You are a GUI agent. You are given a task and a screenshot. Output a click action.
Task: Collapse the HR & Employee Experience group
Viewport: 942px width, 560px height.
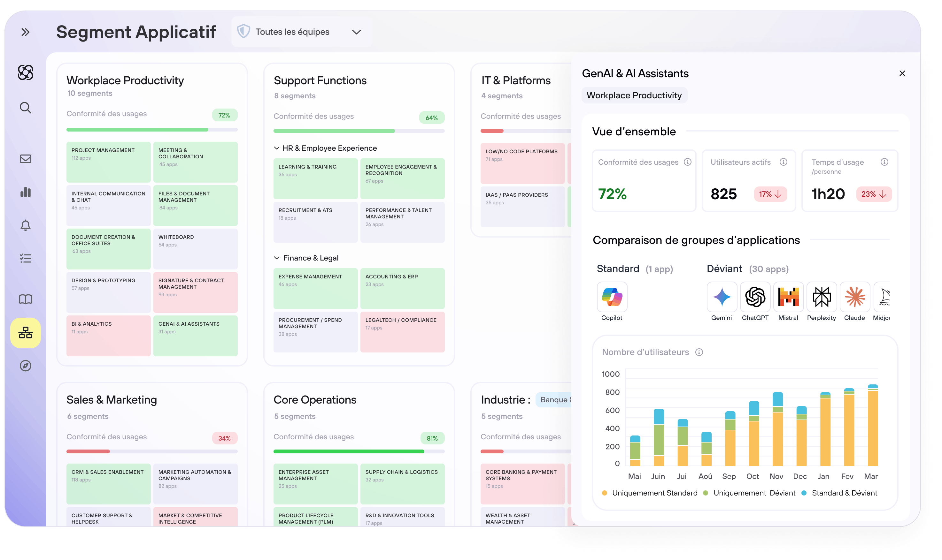pyautogui.click(x=277, y=148)
